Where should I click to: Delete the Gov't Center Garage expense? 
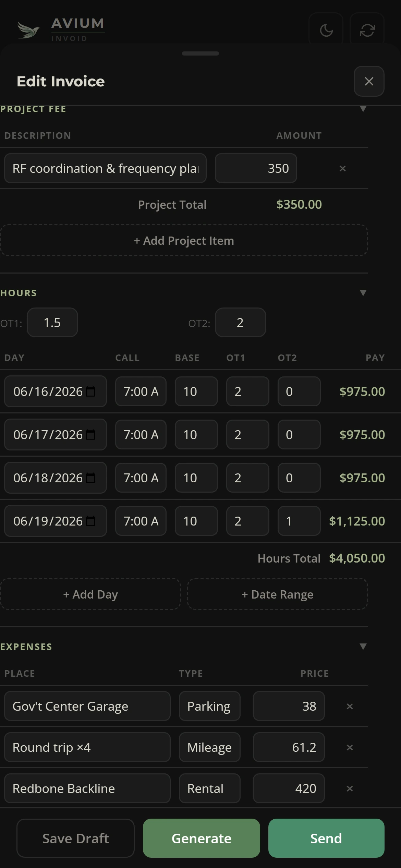tap(350, 706)
